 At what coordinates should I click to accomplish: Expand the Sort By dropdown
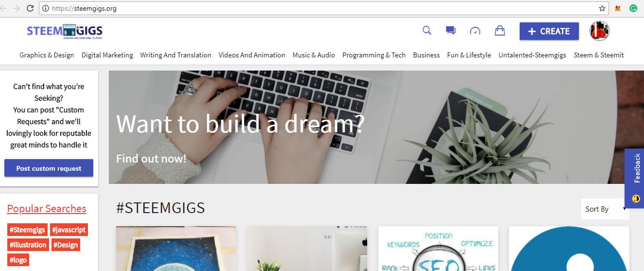pos(605,209)
